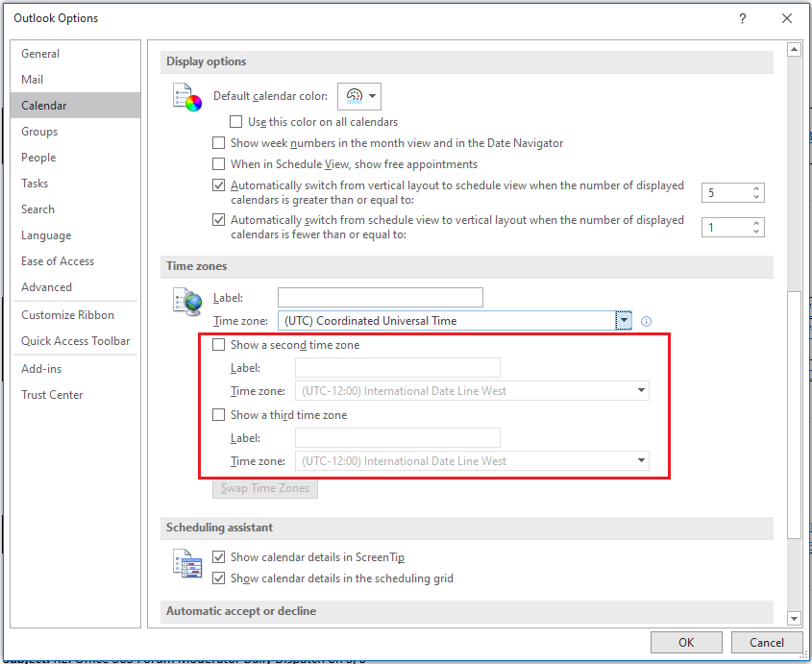Click the third time zone Label field
Image resolution: width=812 pixels, height=664 pixels.
pos(398,437)
